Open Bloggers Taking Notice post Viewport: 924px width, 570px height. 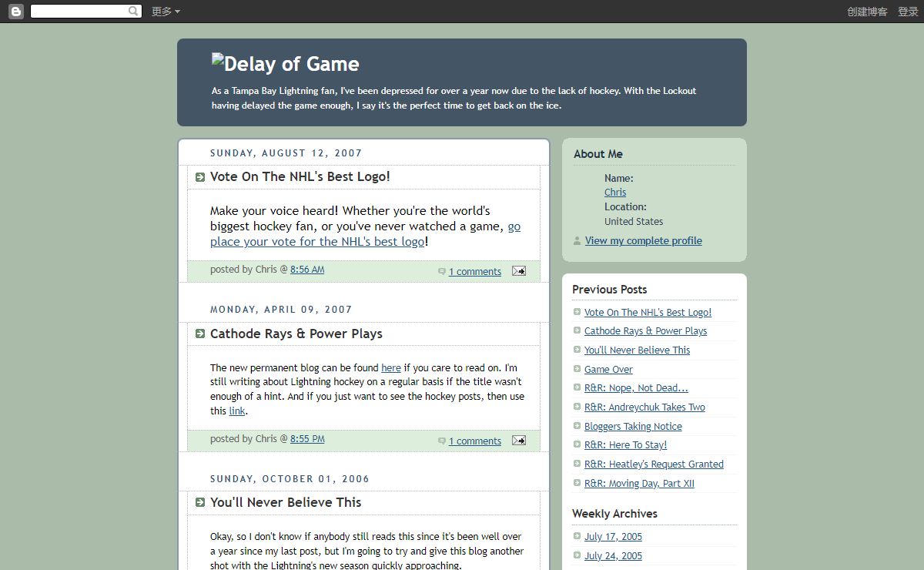[x=633, y=427]
